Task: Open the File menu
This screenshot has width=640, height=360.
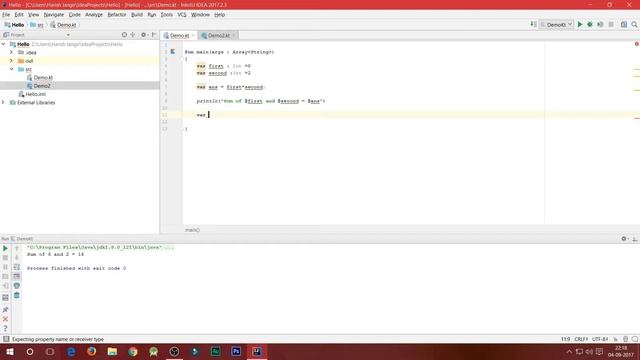Action: [x=6, y=14]
